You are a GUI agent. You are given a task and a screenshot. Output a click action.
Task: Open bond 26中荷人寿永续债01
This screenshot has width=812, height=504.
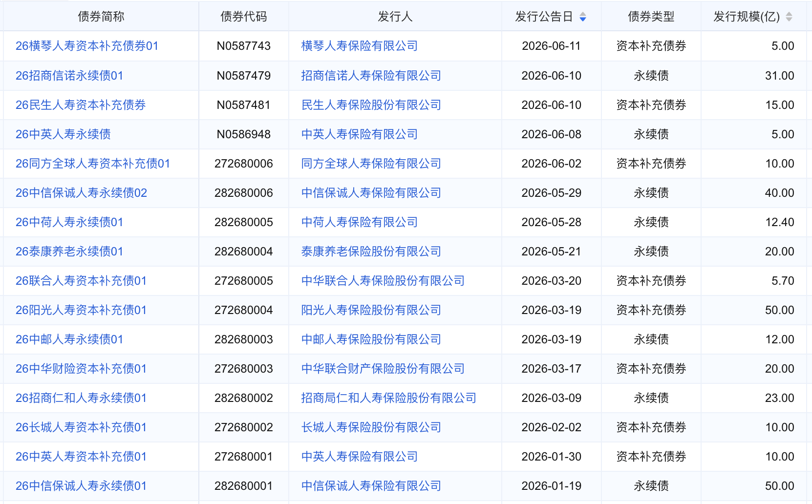[69, 222]
